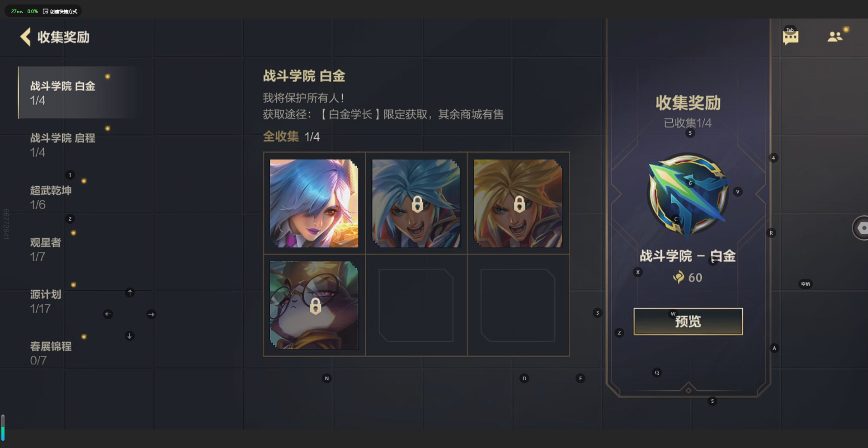Open the chat icon labeled Tab
The width and height of the screenshot is (868, 448).
(x=790, y=37)
